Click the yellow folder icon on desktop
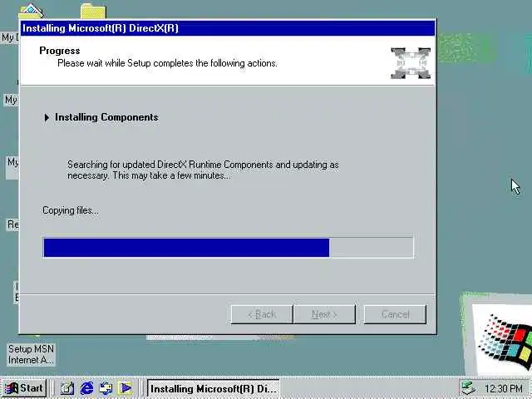 coord(93,11)
